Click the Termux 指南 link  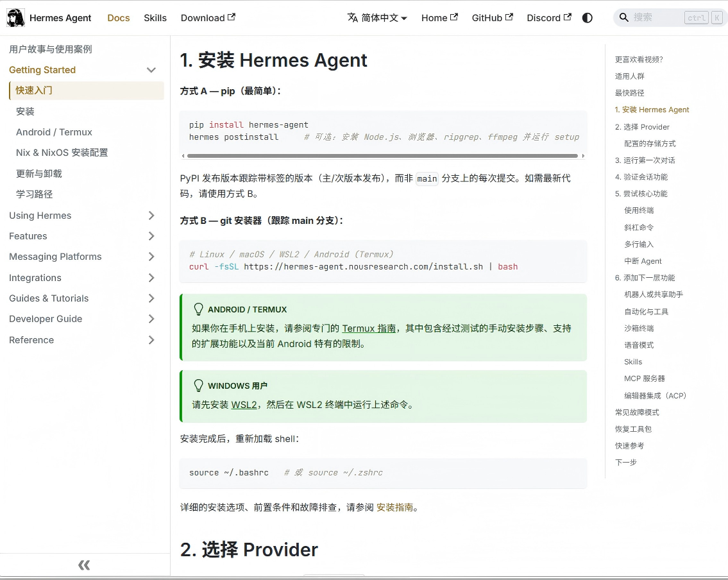coord(369,328)
